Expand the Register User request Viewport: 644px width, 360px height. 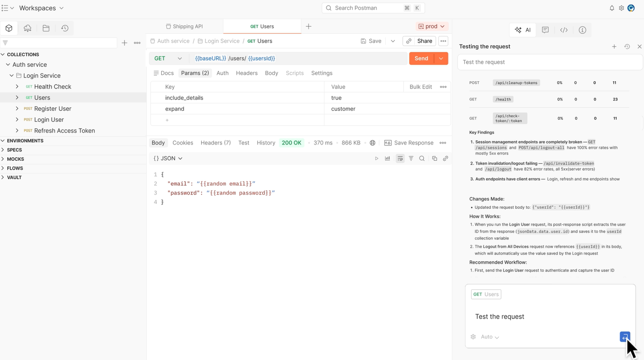point(17,109)
